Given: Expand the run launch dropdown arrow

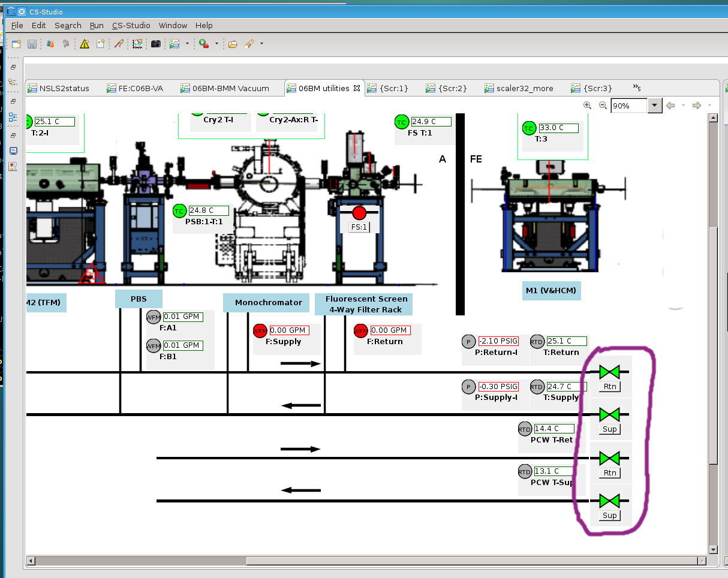Looking at the screenshot, I should click(216, 44).
